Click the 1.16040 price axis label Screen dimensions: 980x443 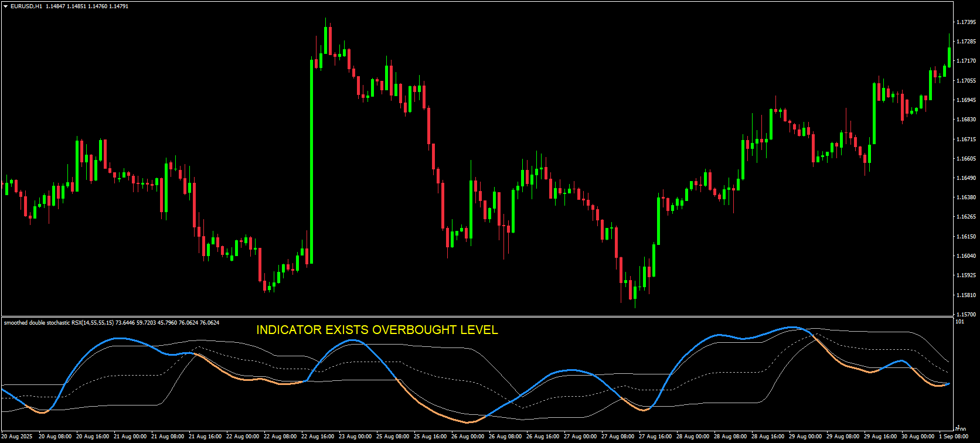tap(966, 256)
